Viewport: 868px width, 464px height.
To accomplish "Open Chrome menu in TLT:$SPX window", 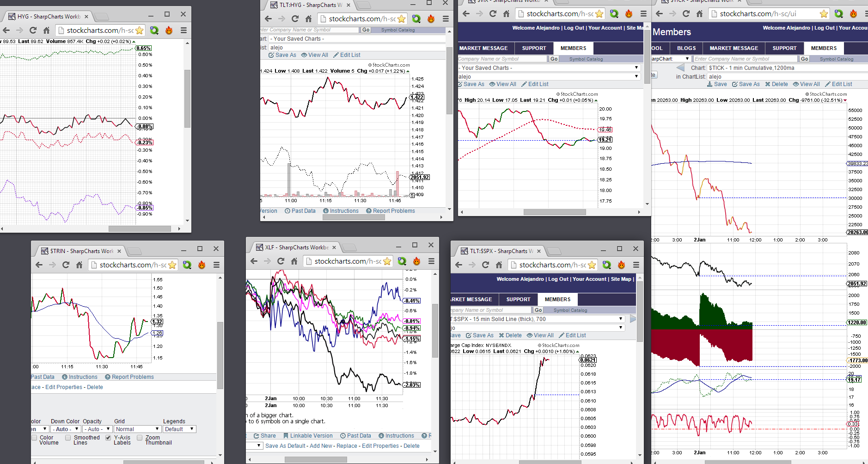I will [636, 265].
